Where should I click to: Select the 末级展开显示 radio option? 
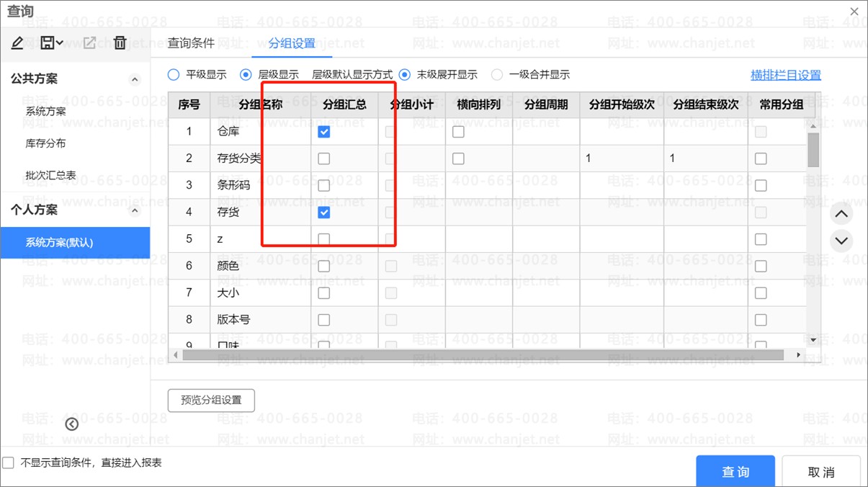click(404, 74)
